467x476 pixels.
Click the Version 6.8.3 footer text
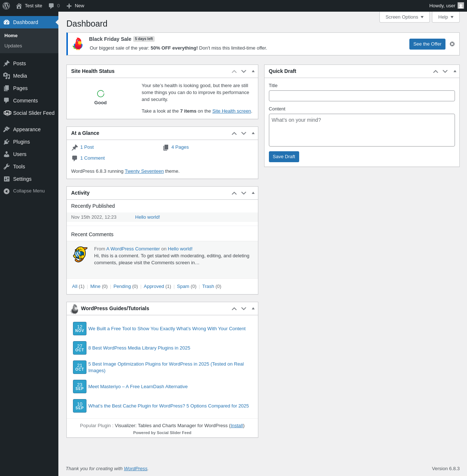[x=446, y=469]
